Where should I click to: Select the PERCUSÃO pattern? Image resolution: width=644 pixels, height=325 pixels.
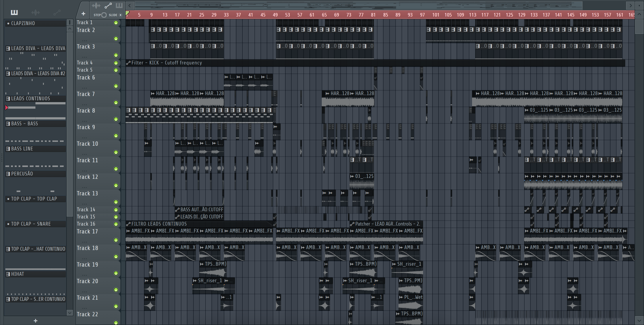point(36,173)
